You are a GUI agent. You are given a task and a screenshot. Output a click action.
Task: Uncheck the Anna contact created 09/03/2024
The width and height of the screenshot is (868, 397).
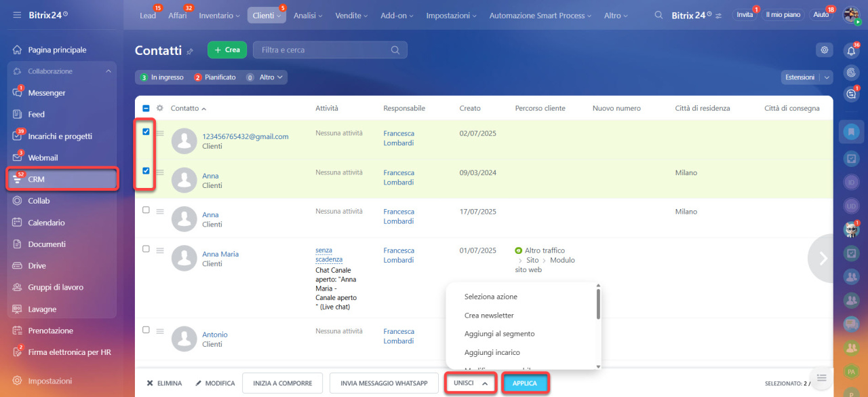(146, 171)
